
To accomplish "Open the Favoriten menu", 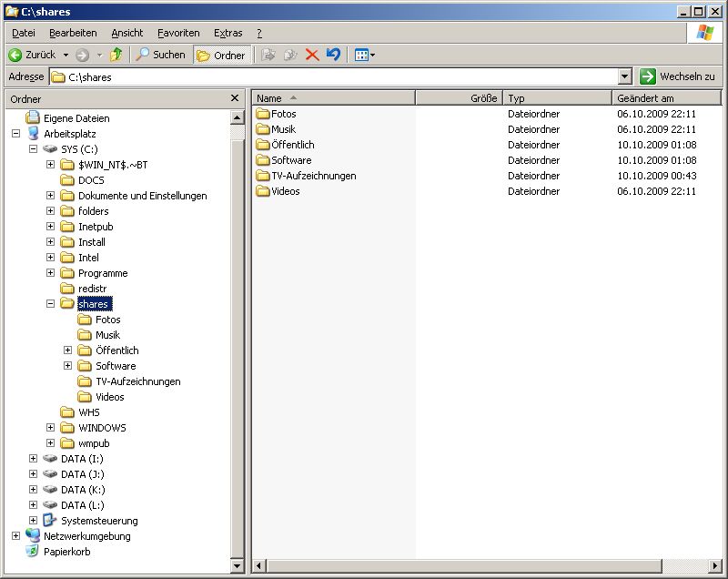I will click(178, 33).
